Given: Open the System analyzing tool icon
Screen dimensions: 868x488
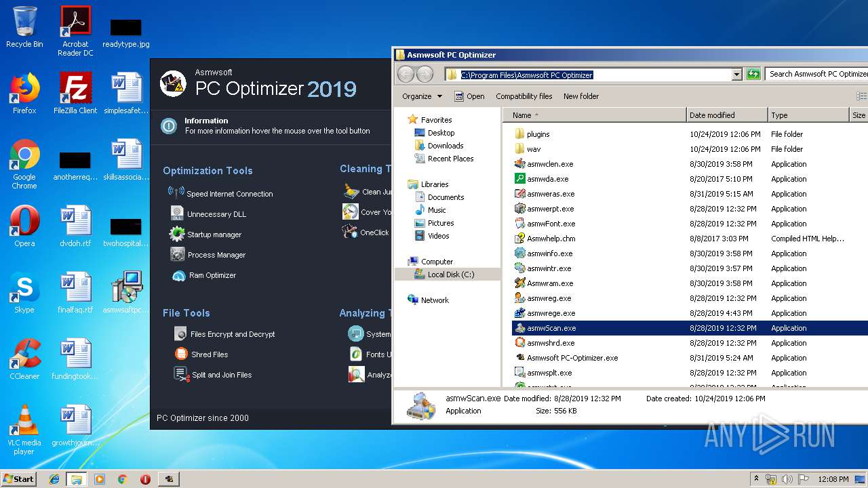Looking at the screenshot, I should [356, 333].
